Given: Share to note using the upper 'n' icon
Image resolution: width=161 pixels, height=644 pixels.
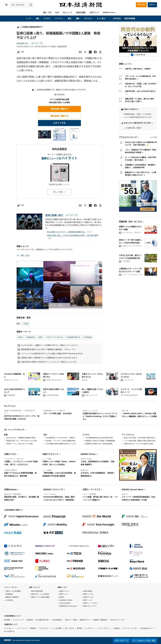Looking at the screenshot, I should [x=85, y=52].
